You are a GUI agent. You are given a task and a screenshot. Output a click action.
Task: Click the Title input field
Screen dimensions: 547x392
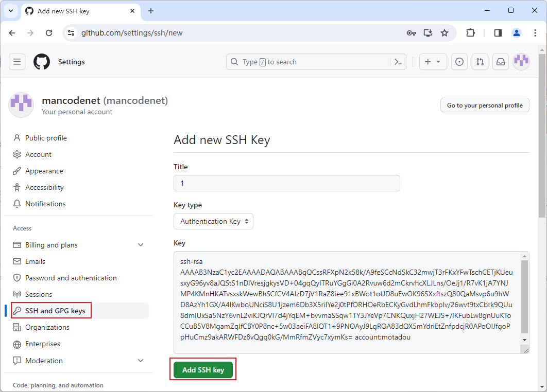point(286,183)
